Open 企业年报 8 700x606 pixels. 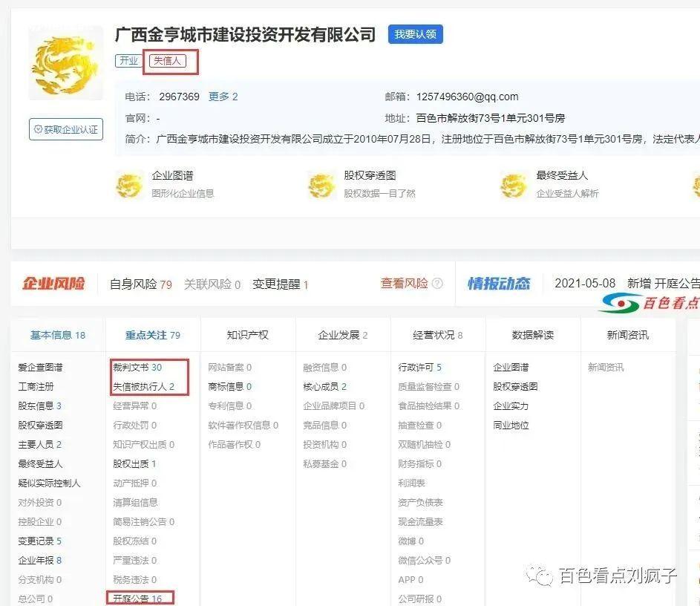(40, 561)
